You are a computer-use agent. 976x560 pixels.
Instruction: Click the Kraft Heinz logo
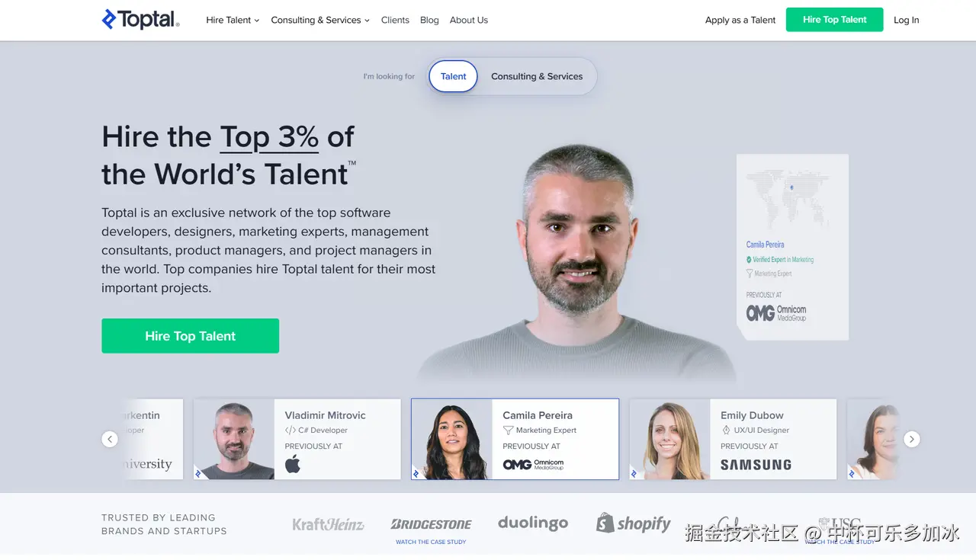329,524
